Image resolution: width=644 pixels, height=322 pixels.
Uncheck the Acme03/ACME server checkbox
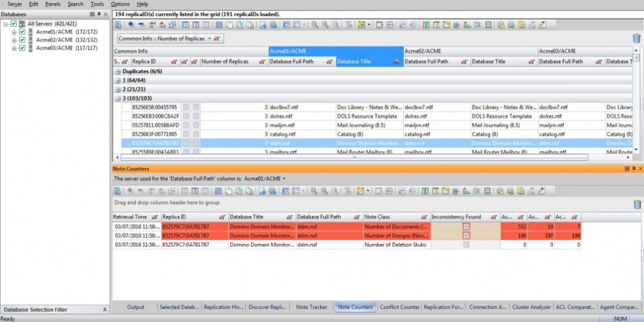(22, 47)
